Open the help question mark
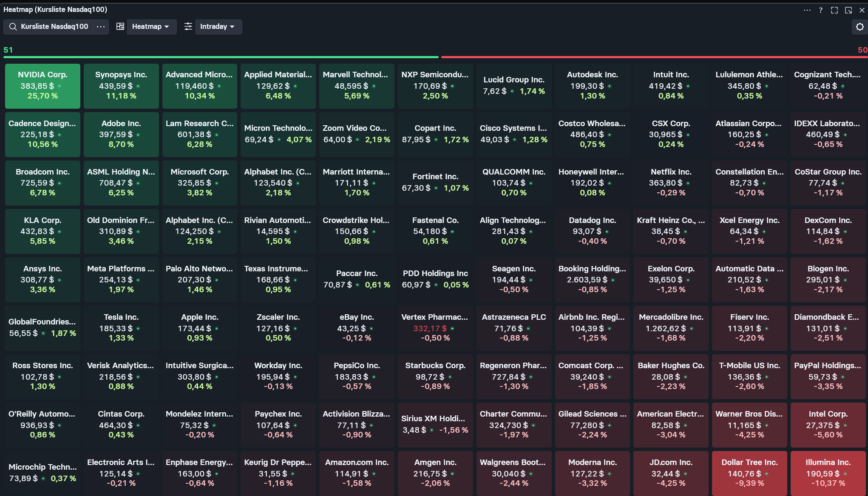Image resolution: width=868 pixels, height=496 pixels. click(x=821, y=10)
